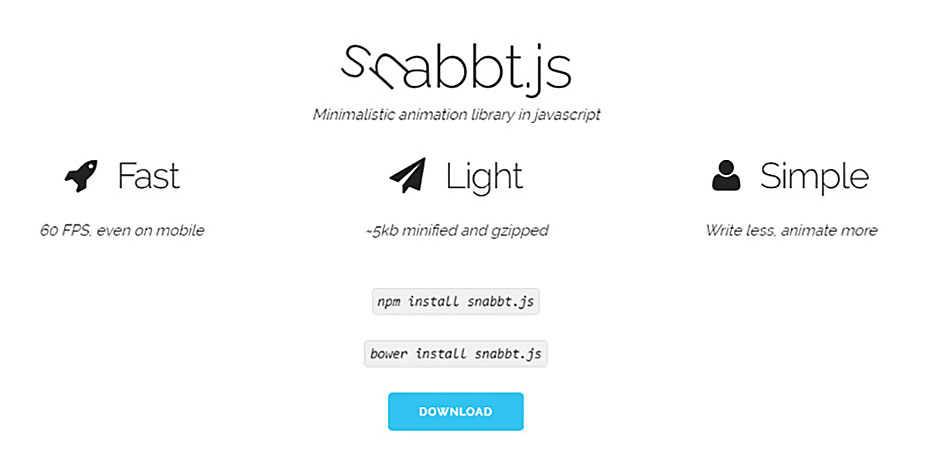The width and height of the screenshot is (928, 455).
Task: Select the bower install snabbt.js code snippet
Action: coord(456,354)
